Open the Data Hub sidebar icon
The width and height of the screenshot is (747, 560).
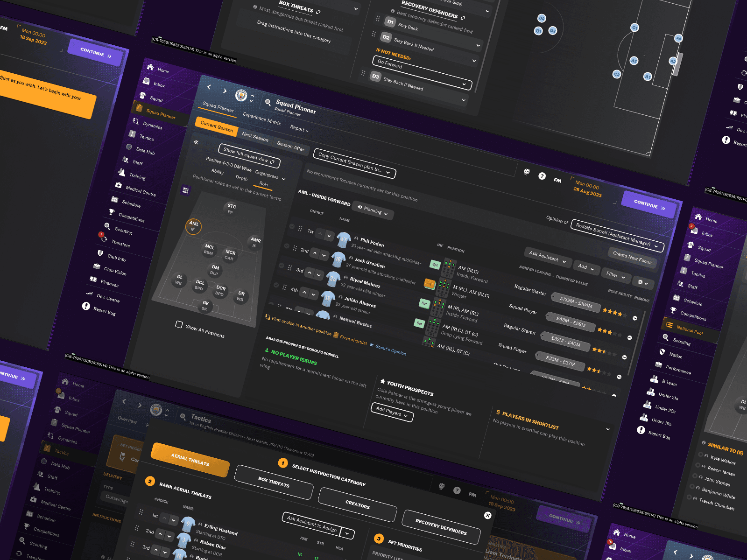pos(129,147)
